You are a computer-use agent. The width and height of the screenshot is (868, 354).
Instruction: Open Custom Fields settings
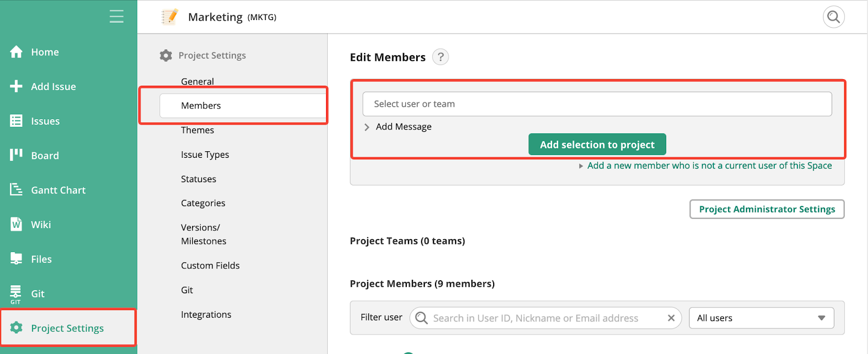coord(210,266)
